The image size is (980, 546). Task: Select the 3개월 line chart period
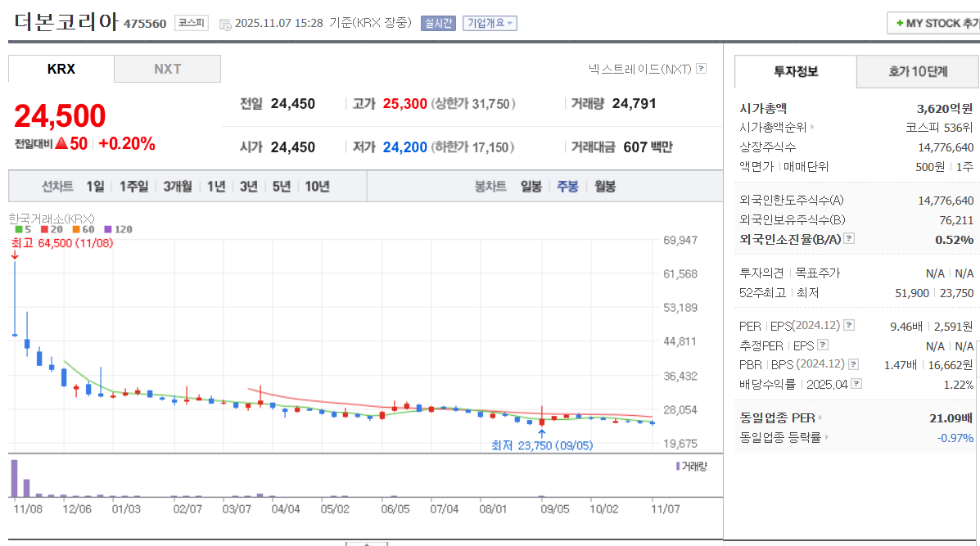pyautogui.click(x=178, y=186)
